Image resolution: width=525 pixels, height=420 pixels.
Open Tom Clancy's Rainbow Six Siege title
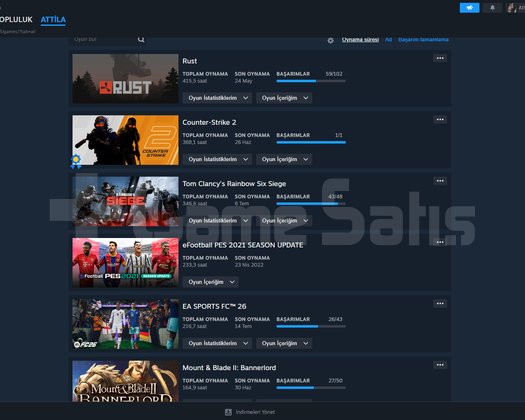234,184
